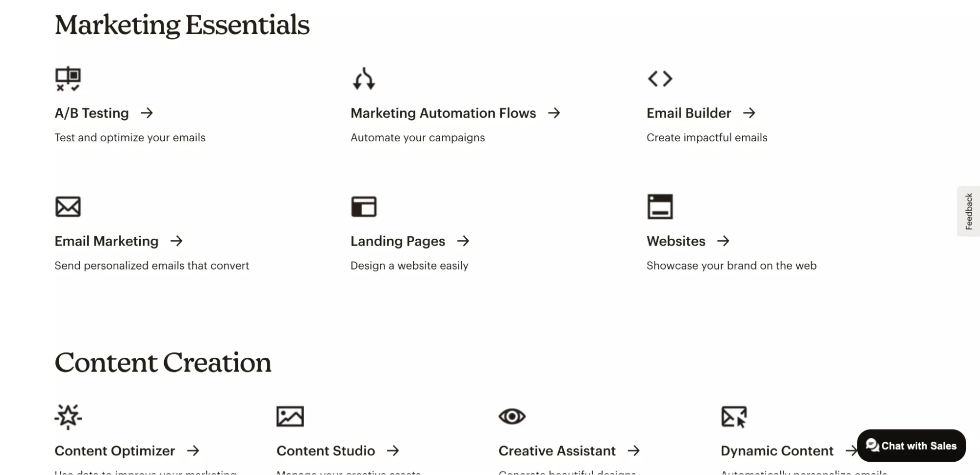Visit the Landing Pages feature link
The width and height of the screenshot is (980, 475).
[x=398, y=241]
